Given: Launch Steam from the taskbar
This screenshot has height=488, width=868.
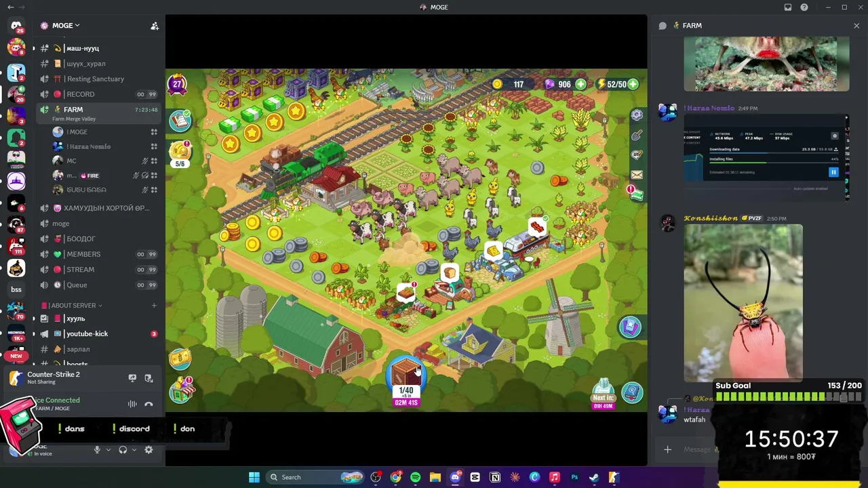Looking at the screenshot, I should click(x=594, y=477).
